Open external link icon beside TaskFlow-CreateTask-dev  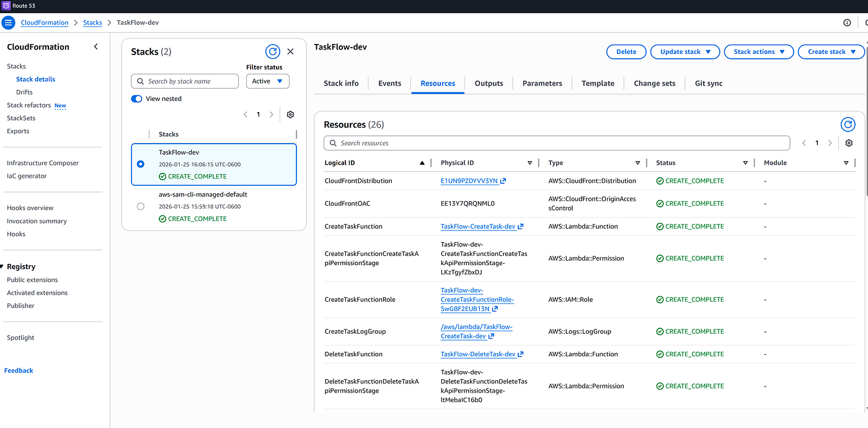(521, 227)
